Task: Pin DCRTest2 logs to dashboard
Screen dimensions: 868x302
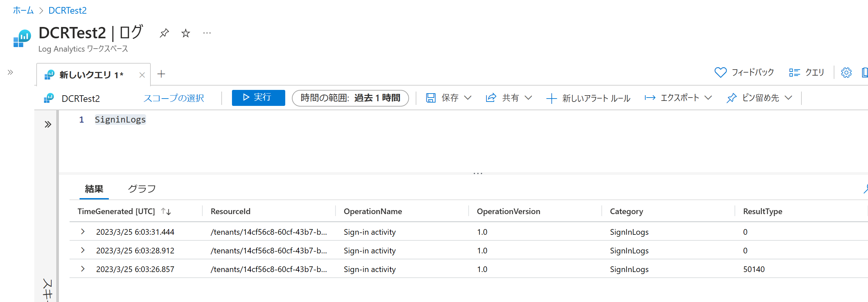Action: (x=164, y=33)
